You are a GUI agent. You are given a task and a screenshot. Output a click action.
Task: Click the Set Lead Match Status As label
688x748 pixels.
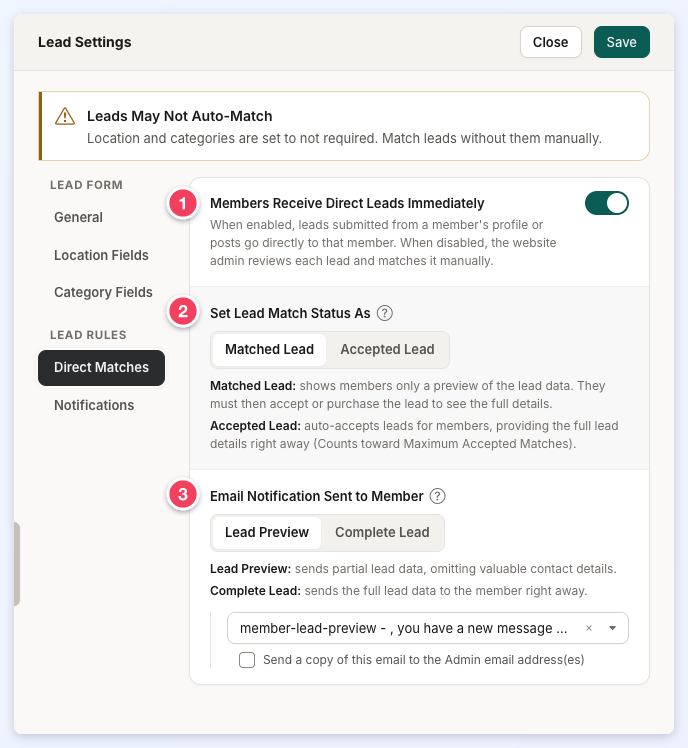click(290, 313)
